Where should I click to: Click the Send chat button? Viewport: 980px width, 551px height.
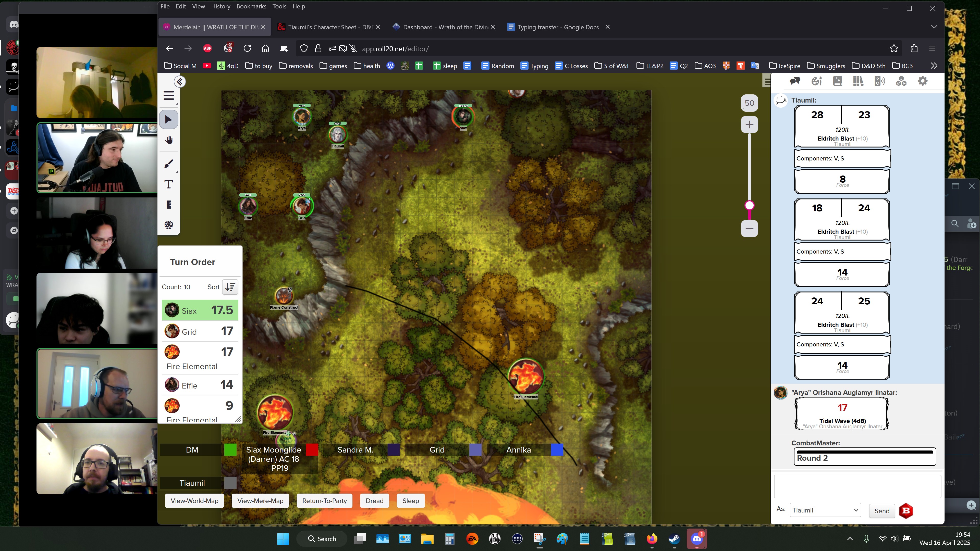coord(881,511)
